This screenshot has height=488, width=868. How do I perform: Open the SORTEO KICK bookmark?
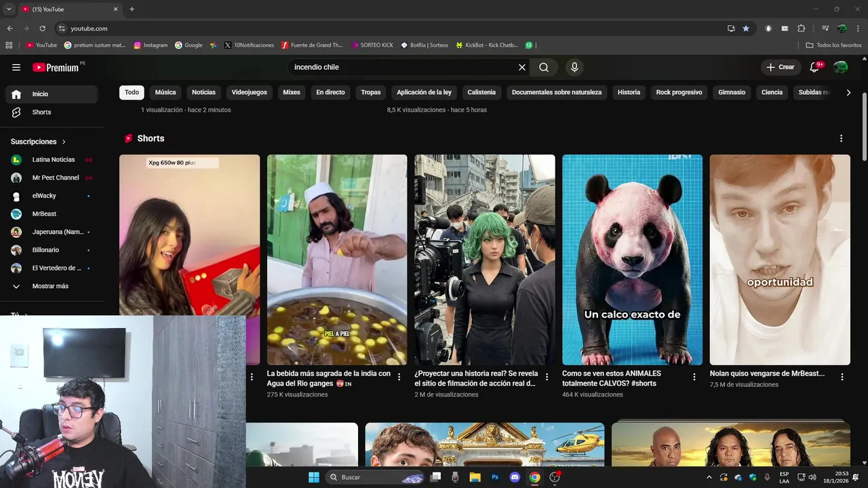tap(372, 45)
